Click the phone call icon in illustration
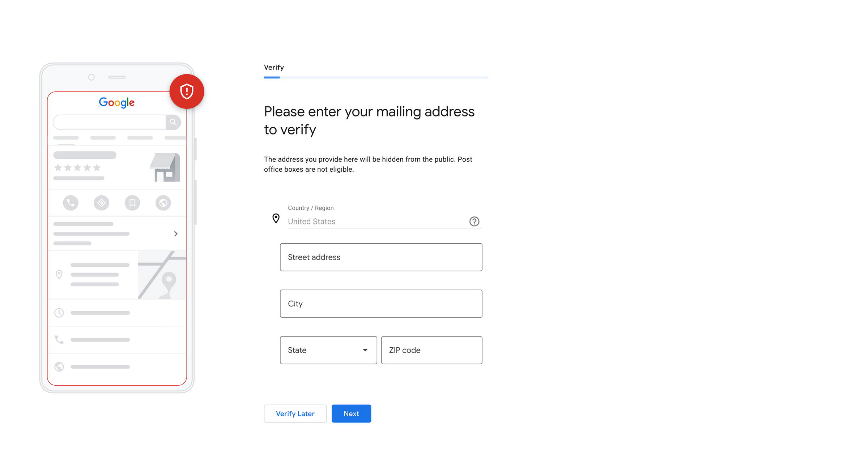 [x=71, y=203]
